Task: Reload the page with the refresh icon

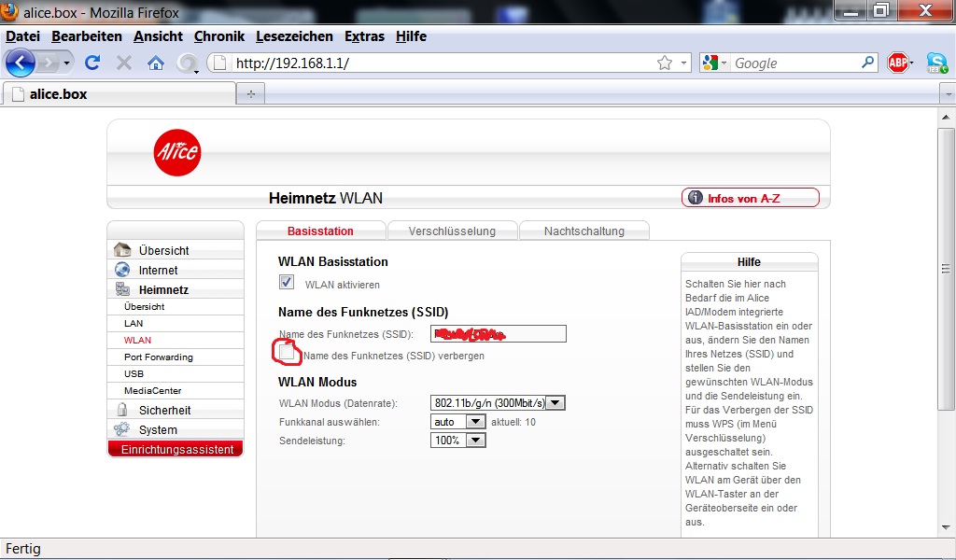Action: pyautogui.click(x=92, y=63)
